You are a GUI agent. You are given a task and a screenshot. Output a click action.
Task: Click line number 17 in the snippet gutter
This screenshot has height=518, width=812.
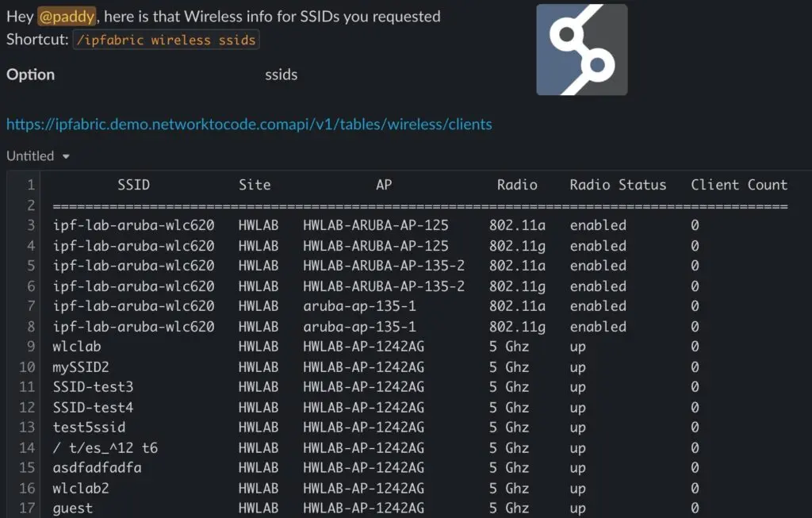[x=27, y=508]
